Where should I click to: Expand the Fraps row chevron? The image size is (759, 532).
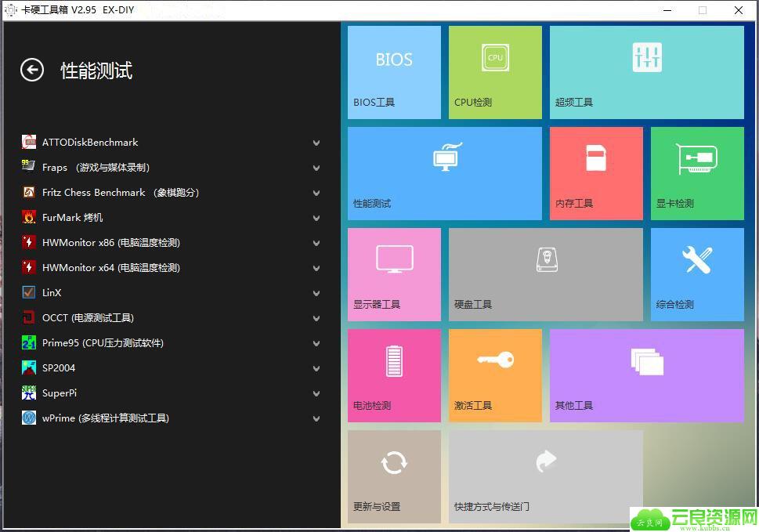click(316, 168)
